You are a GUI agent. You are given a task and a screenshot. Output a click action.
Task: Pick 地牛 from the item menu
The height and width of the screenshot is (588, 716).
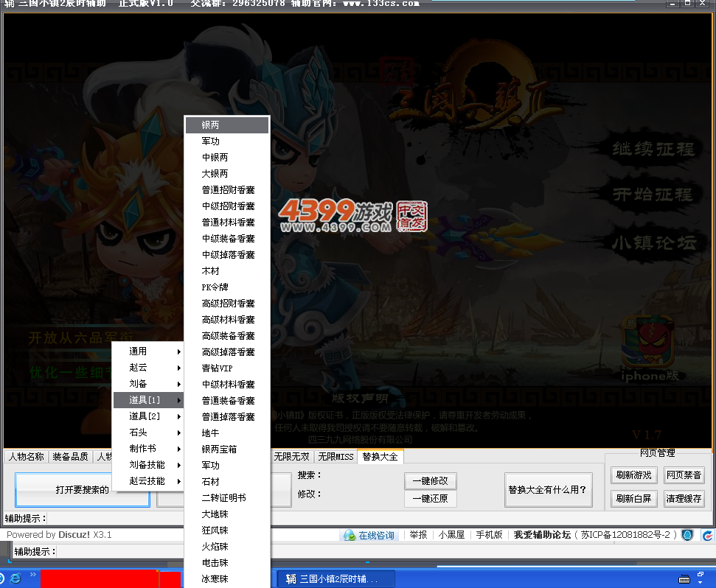tap(227, 433)
